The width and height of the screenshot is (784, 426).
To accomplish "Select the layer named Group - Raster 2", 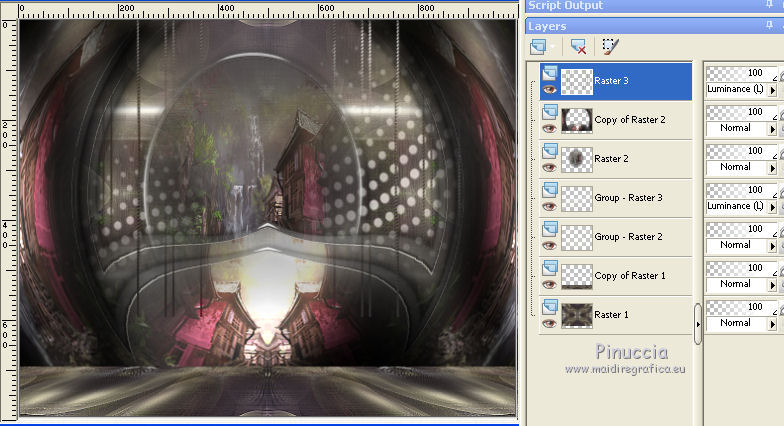I will 628,237.
